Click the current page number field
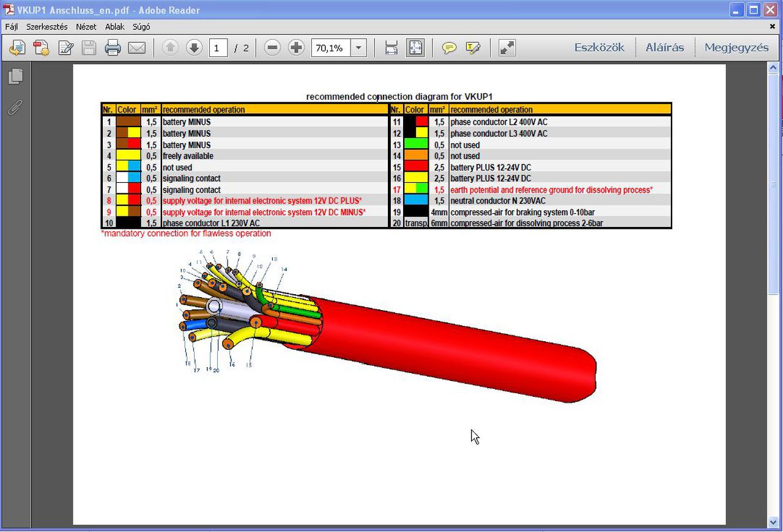The height and width of the screenshot is (532, 783). [x=218, y=48]
